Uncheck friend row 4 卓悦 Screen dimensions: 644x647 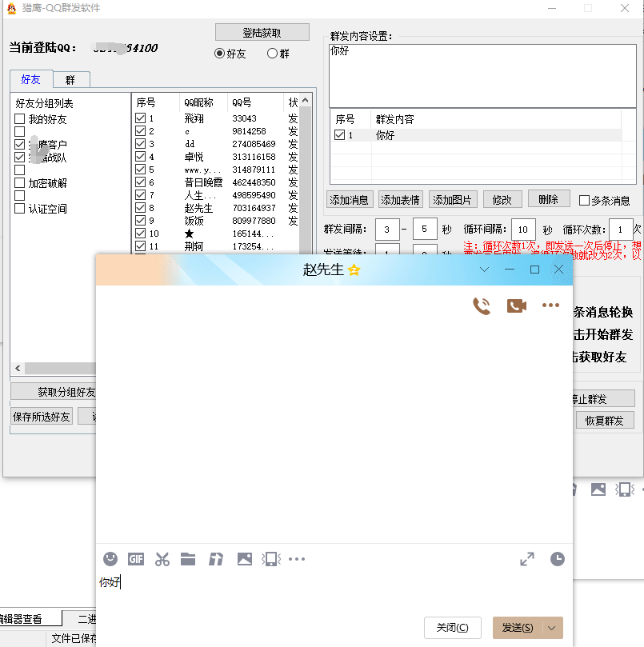click(140, 157)
